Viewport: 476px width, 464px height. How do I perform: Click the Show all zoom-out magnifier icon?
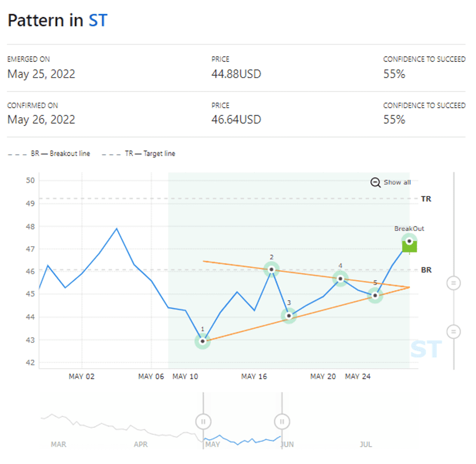(x=376, y=182)
